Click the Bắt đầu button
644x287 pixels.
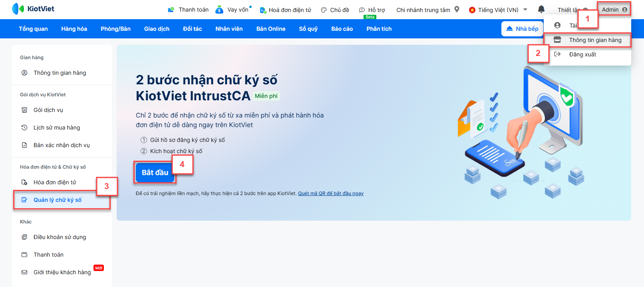coord(155,173)
